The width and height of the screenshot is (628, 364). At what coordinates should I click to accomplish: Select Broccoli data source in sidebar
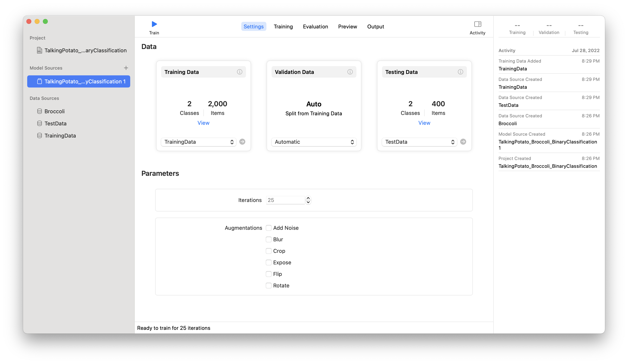pyautogui.click(x=54, y=111)
